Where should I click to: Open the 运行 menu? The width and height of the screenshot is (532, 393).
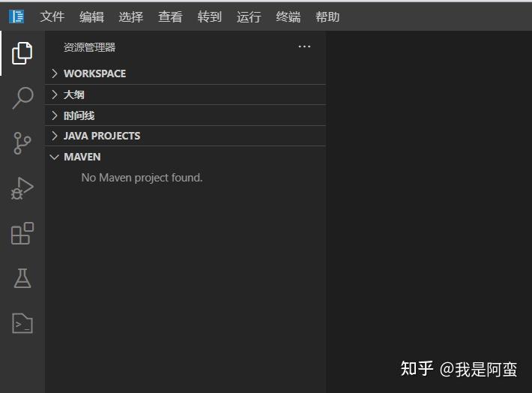click(x=249, y=16)
